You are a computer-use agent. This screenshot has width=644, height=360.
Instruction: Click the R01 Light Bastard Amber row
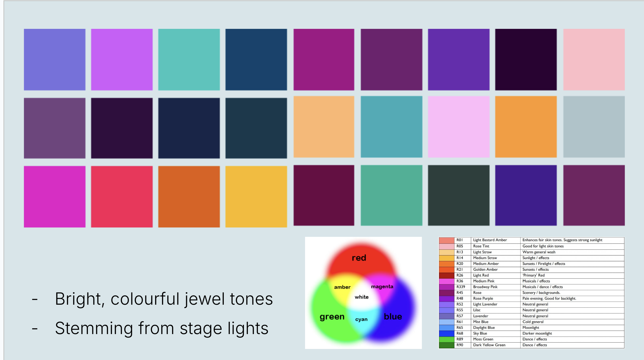(490, 240)
